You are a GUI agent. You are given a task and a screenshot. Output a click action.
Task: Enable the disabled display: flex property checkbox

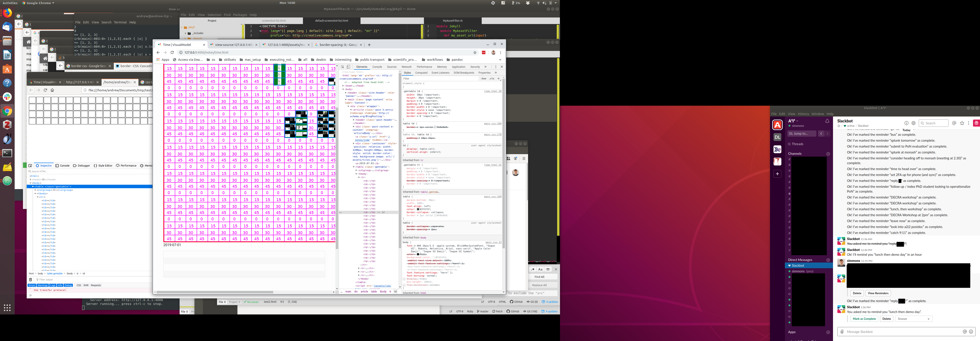(404, 279)
